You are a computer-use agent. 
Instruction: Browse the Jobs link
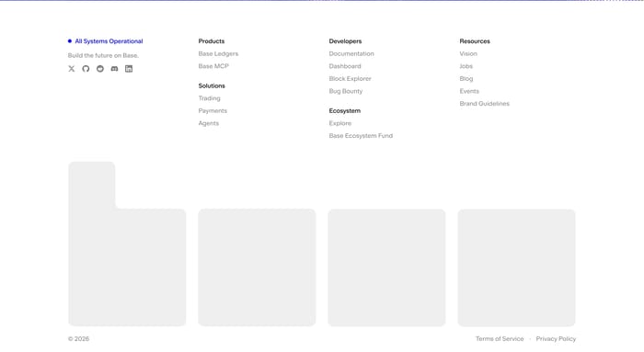pos(466,66)
